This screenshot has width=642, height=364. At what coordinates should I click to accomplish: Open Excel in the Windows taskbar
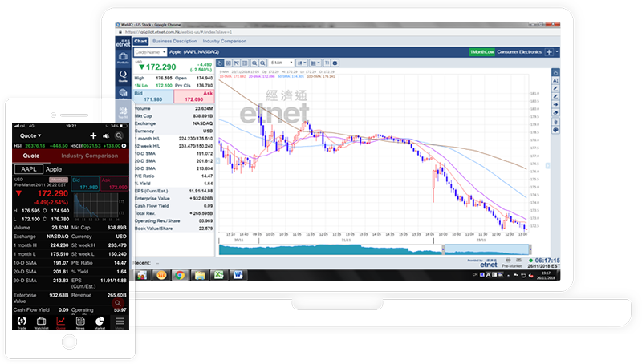(x=218, y=275)
